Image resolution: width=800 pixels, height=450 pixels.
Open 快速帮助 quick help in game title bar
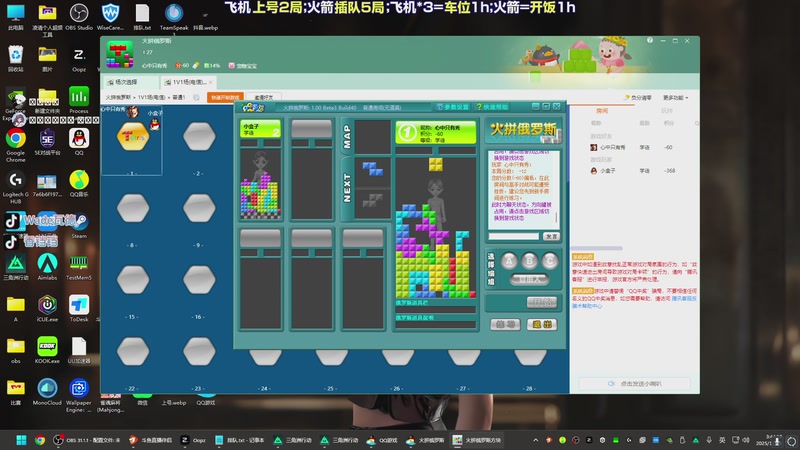click(x=492, y=107)
